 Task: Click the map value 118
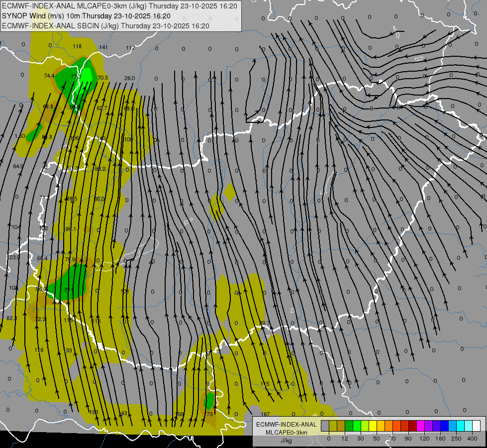click(77, 46)
